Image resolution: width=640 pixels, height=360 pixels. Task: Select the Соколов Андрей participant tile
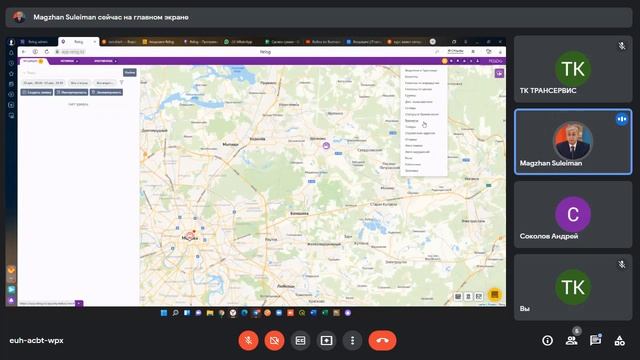(x=573, y=214)
